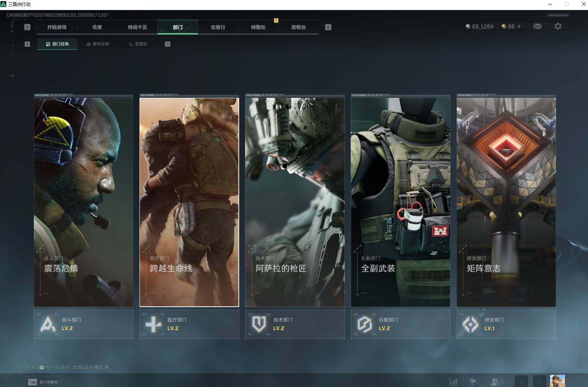This screenshot has height=387, width=588.
Task: Click the CN UID text at top
Action: (x=58, y=15)
